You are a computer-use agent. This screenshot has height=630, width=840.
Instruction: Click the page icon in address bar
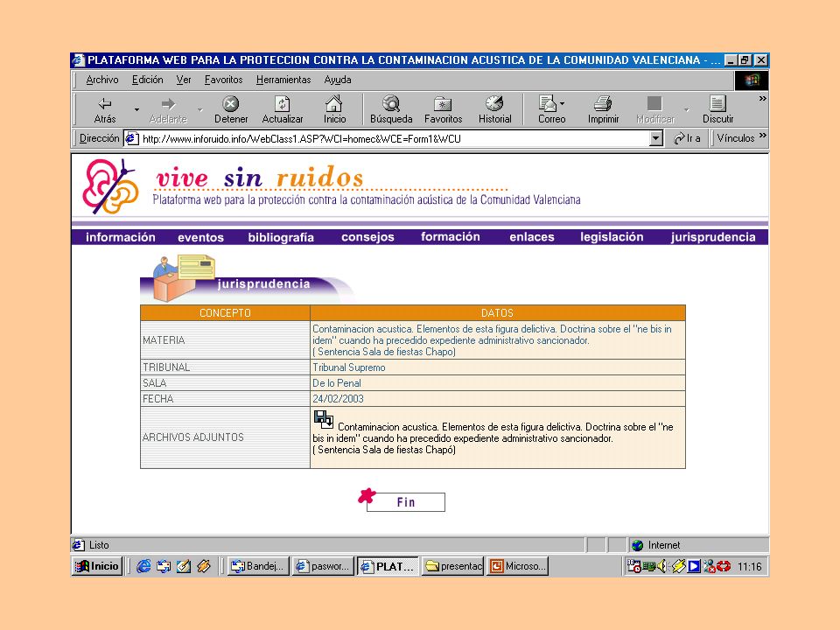132,139
